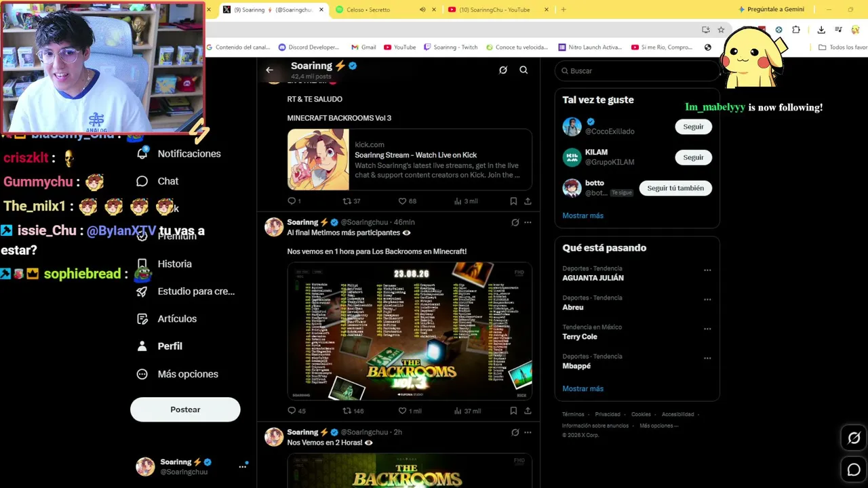Open the browser Downloads icon
Viewport: 868px width, 488px height.
point(821,30)
